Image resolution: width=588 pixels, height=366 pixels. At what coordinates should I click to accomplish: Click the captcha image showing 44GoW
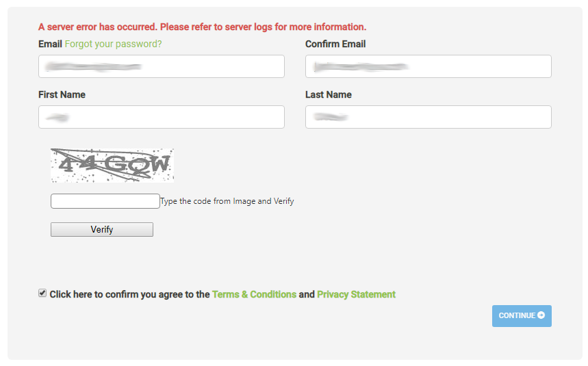(x=112, y=166)
